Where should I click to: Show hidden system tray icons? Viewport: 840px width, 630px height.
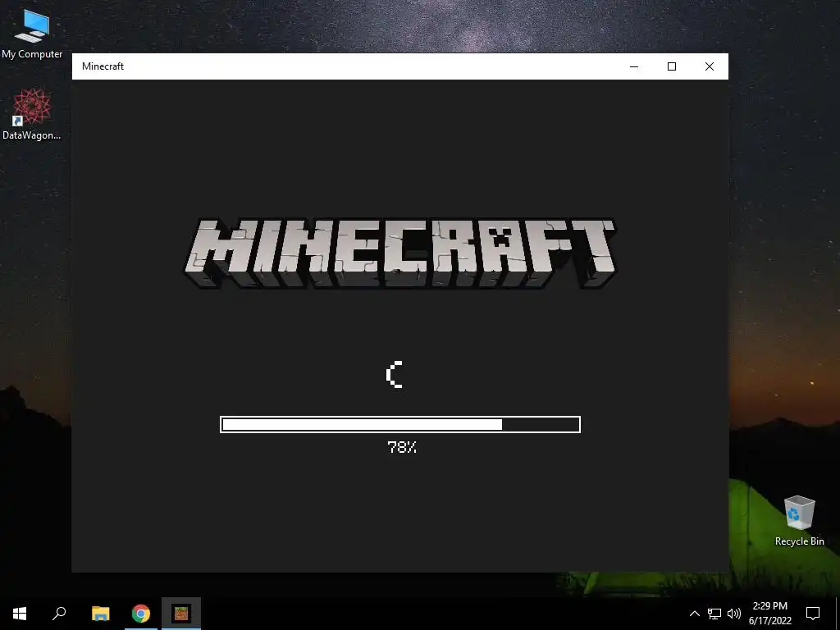(694, 614)
